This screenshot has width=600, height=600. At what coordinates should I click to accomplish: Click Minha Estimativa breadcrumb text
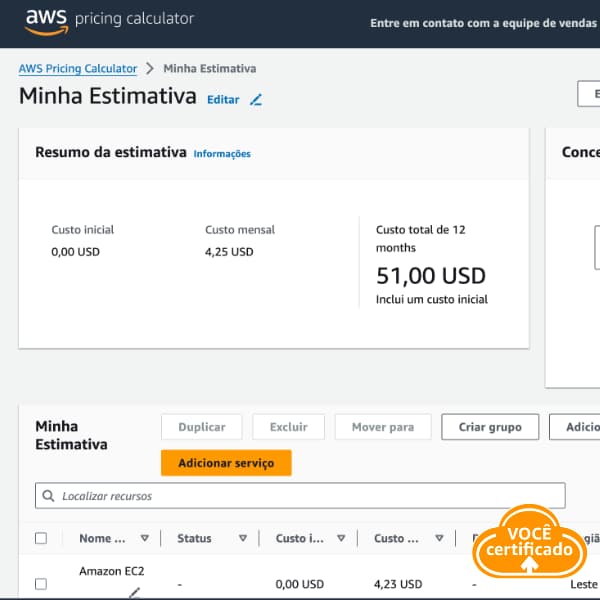(210, 68)
